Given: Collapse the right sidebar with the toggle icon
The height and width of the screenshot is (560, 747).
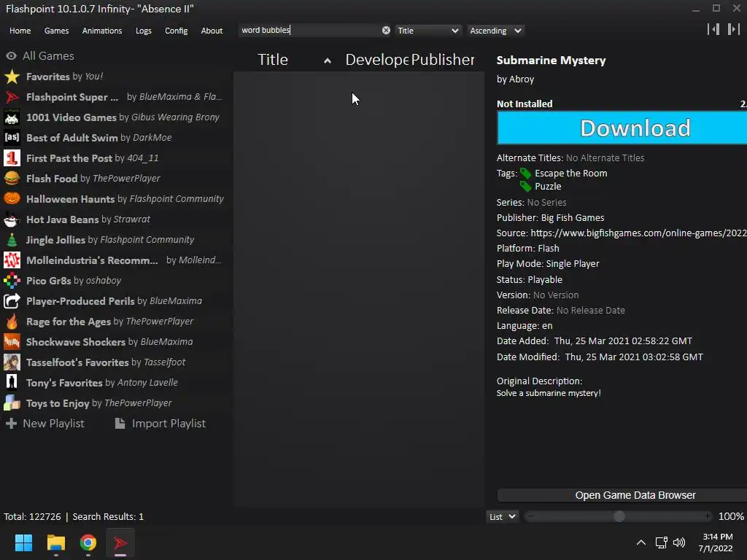Looking at the screenshot, I should [734, 29].
